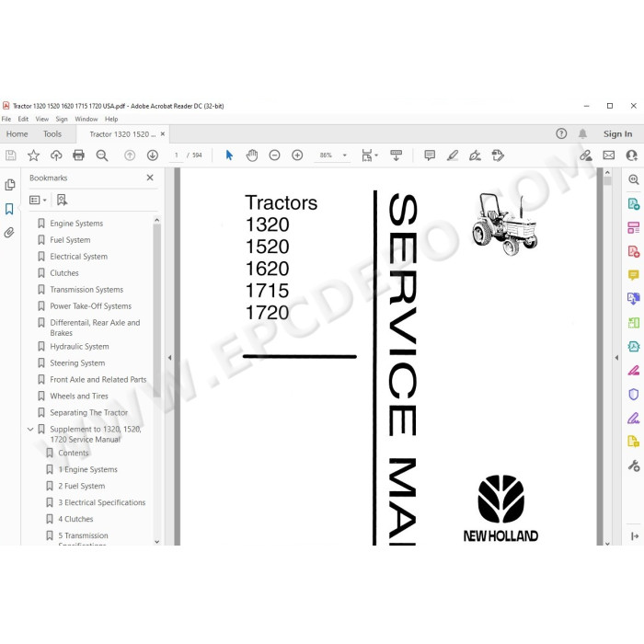Open 3 Electrical Specifications bookmark
Screen dimensions: 644x644
click(101, 502)
